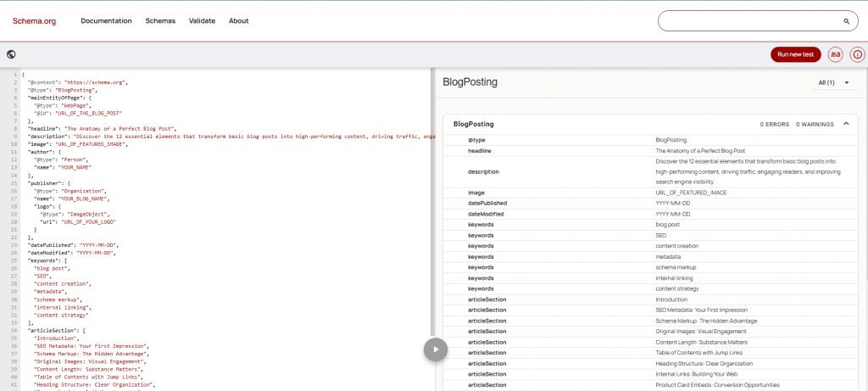
Task: Collapse the BlogPosting result card chevron
Action: [x=846, y=124]
